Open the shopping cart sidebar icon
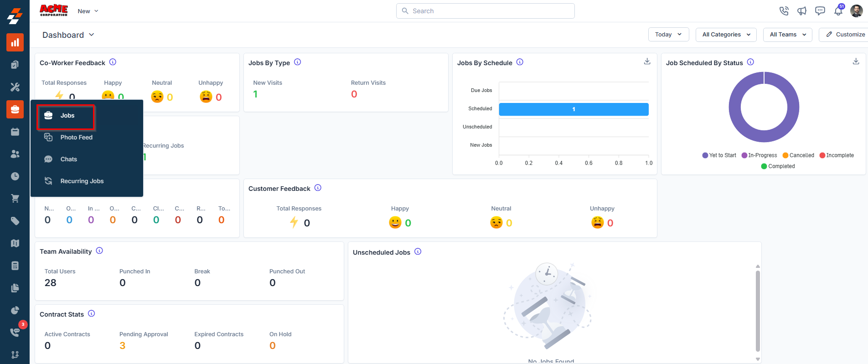Viewport: 868px width, 364px height. click(x=15, y=199)
